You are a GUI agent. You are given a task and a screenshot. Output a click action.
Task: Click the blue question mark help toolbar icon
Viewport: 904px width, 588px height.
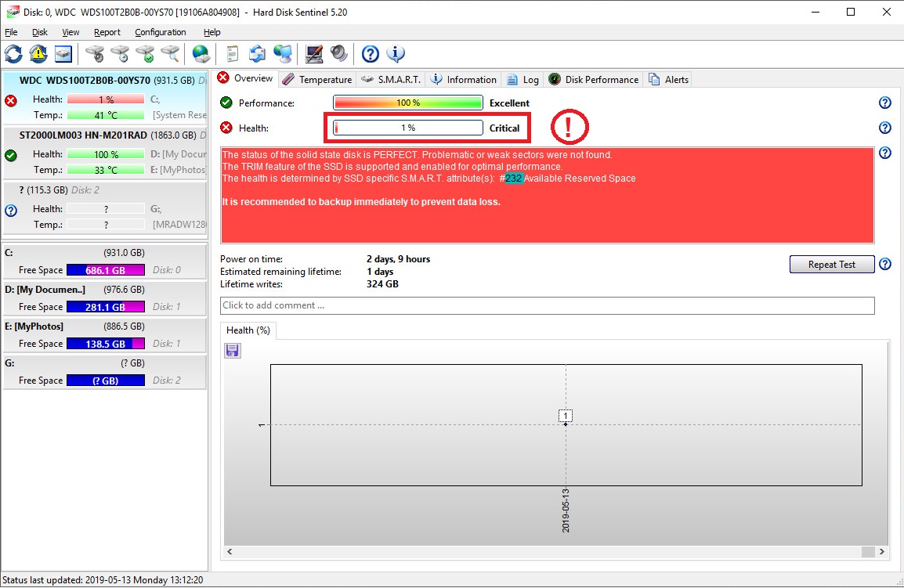(x=370, y=54)
